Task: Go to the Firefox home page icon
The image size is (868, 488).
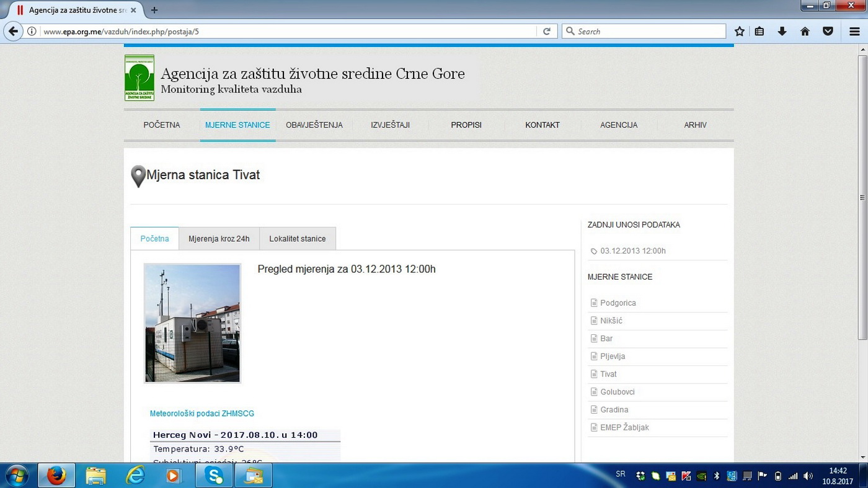Action: point(805,31)
